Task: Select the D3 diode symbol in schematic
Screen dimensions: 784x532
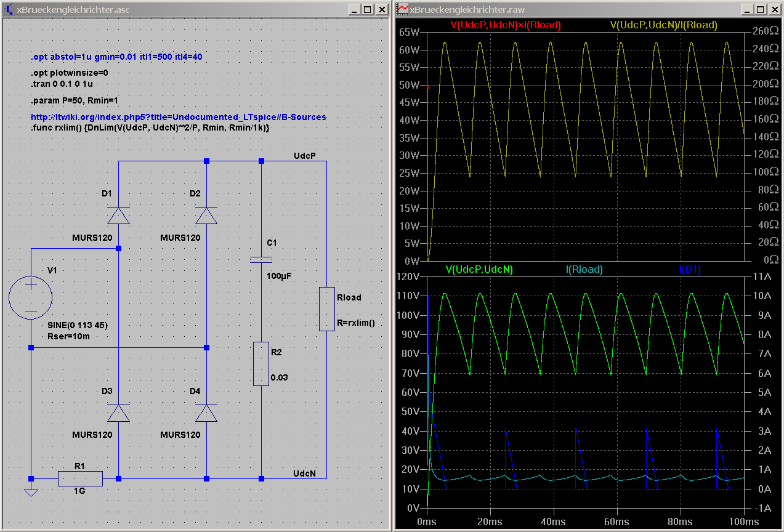Action: 118,413
